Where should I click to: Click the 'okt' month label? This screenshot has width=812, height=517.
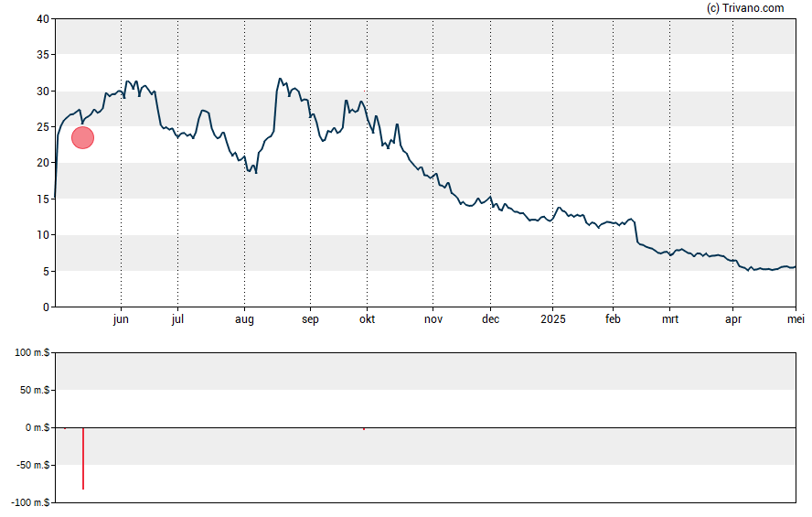368,319
